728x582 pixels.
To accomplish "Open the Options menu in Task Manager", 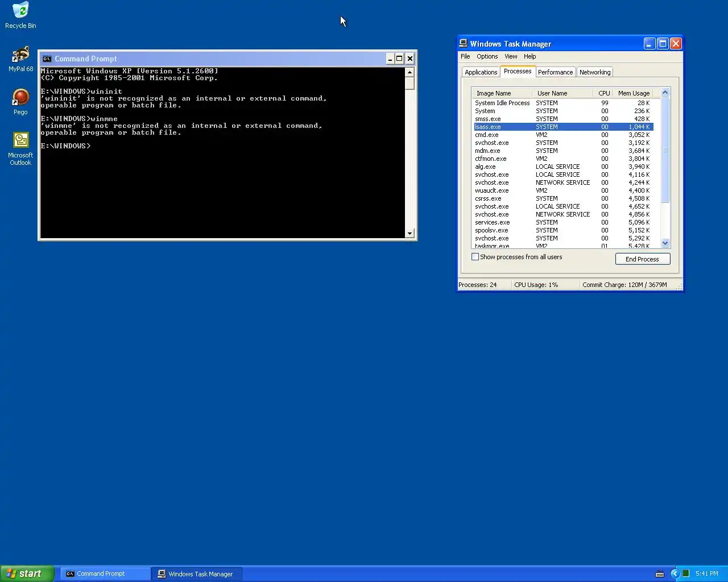I will point(487,56).
